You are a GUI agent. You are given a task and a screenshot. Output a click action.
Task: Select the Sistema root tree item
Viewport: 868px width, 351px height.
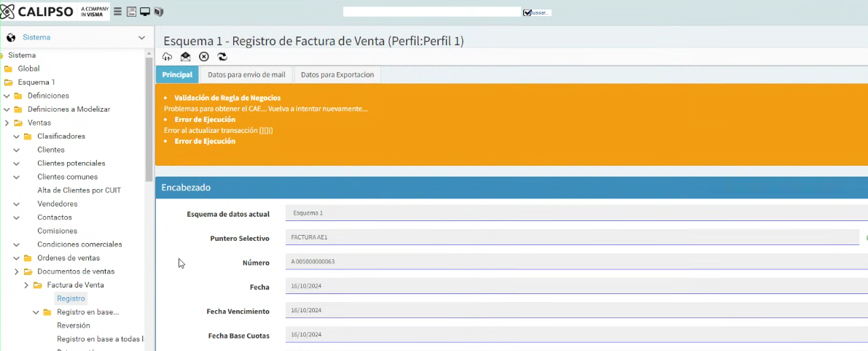[x=22, y=55]
